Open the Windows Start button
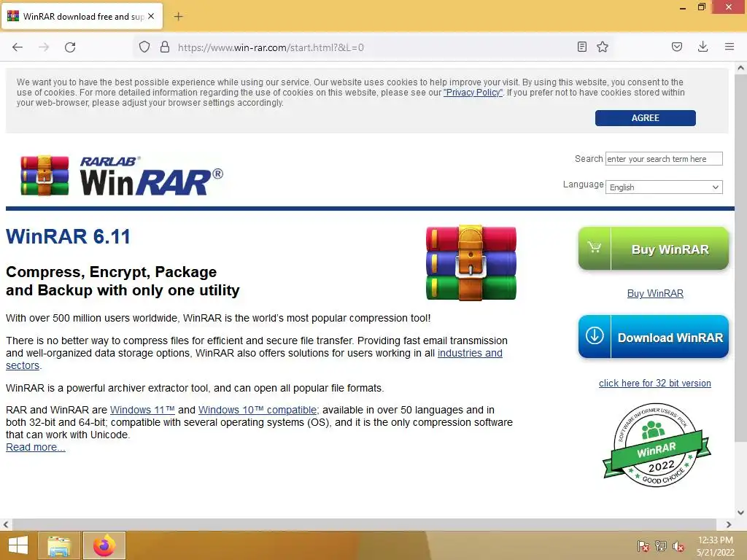The height and width of the screenshot is (560, 747). click(x=18, y=545)
